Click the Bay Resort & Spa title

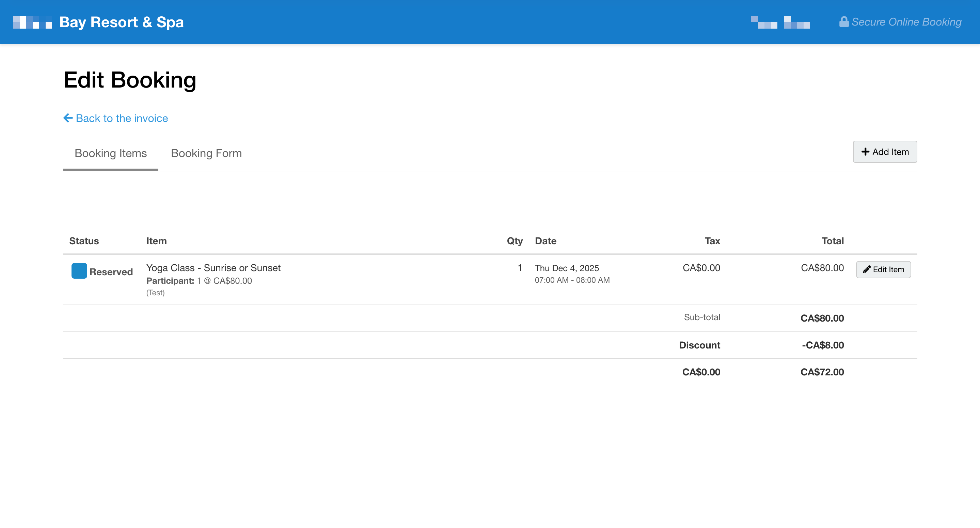(x=122, y=22)
